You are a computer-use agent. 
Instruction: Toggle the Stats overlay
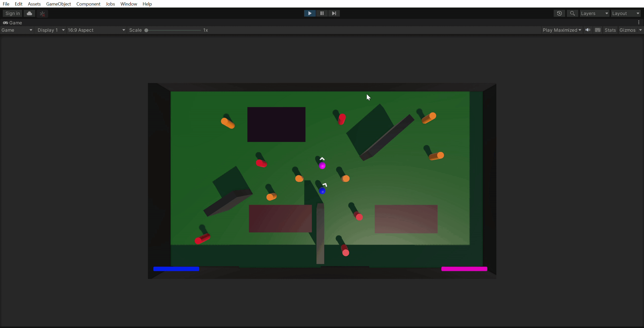coord(610,30)
